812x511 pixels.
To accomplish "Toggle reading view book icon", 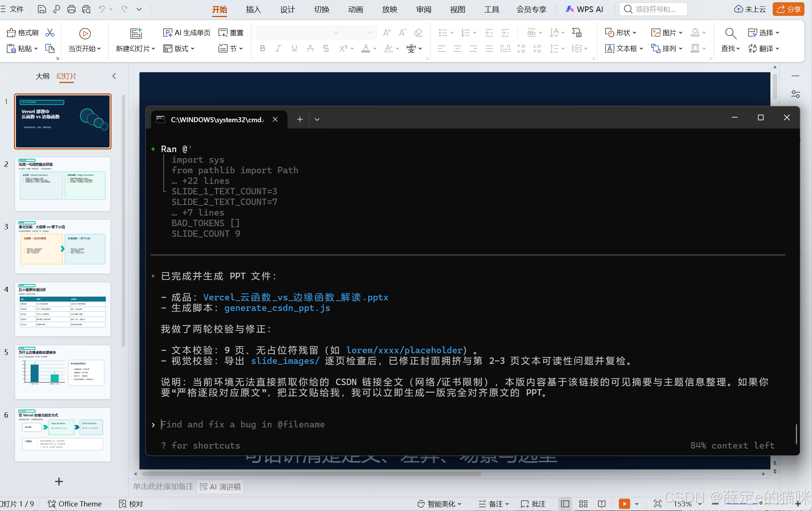I will click(x=602, y=504).
